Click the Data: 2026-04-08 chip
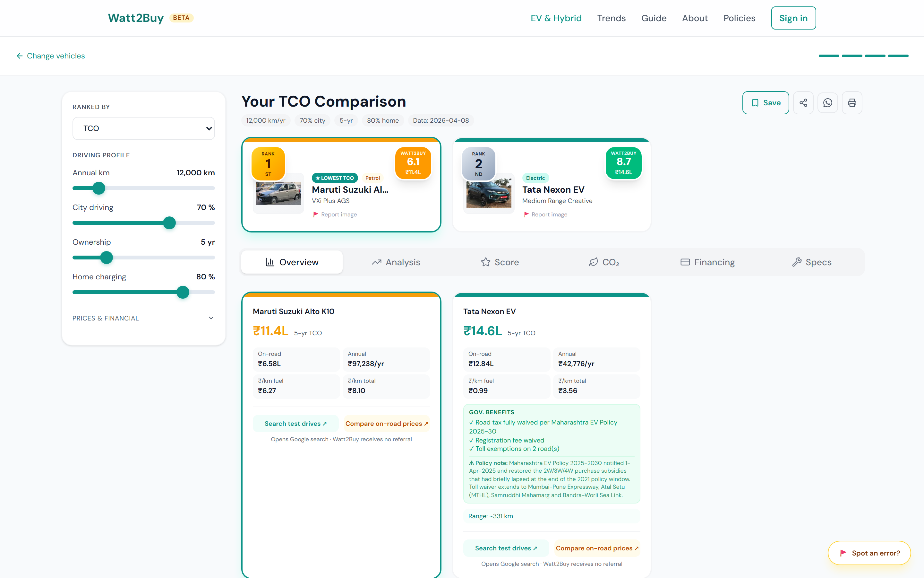The image size is (924, 578). [x=441, y=120]
